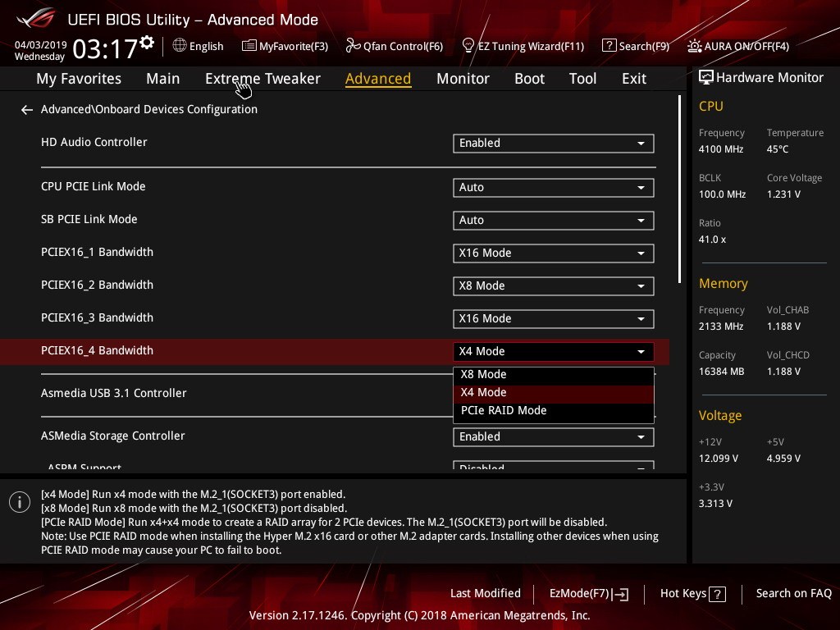Select the ASMedia Storage Controller label
The height and width of the screenshot is (630, 840).
tap(112, 436)
